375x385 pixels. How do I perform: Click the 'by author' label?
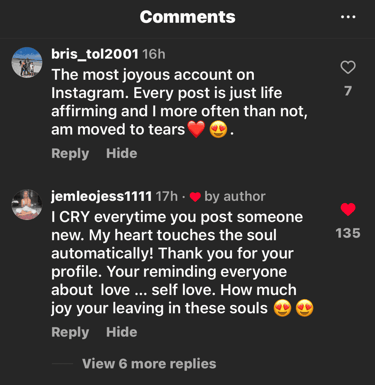(x=235, y=197)
